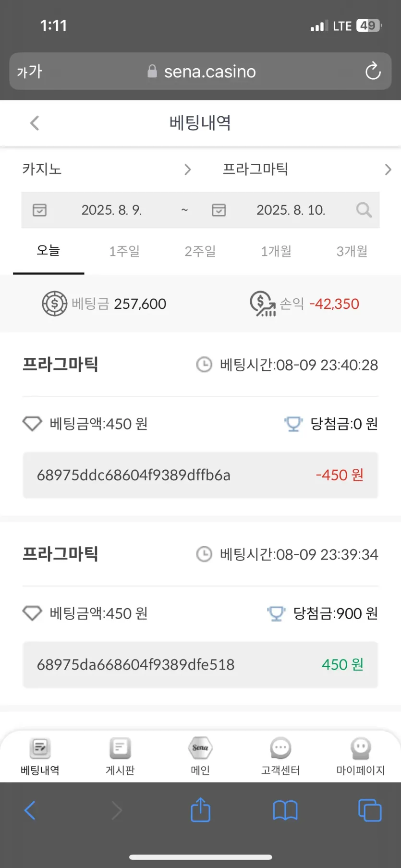
Task: Open the start date calendar icon
Action: coord(39,210)
